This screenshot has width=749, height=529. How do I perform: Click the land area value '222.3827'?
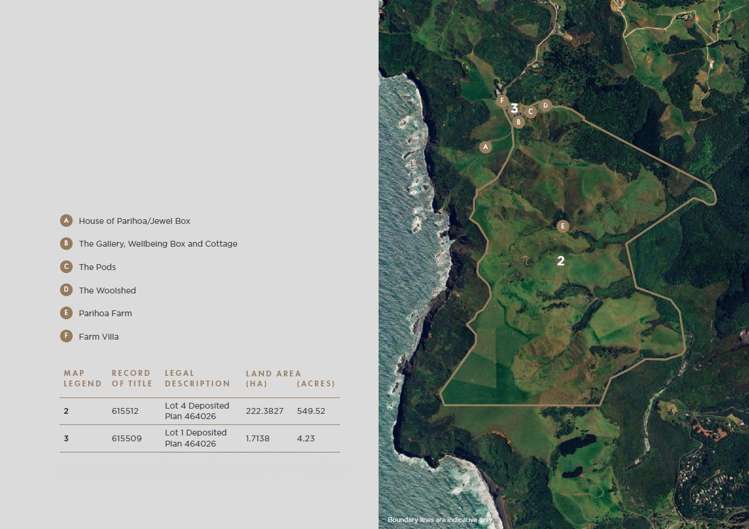[x=265, y=411]
